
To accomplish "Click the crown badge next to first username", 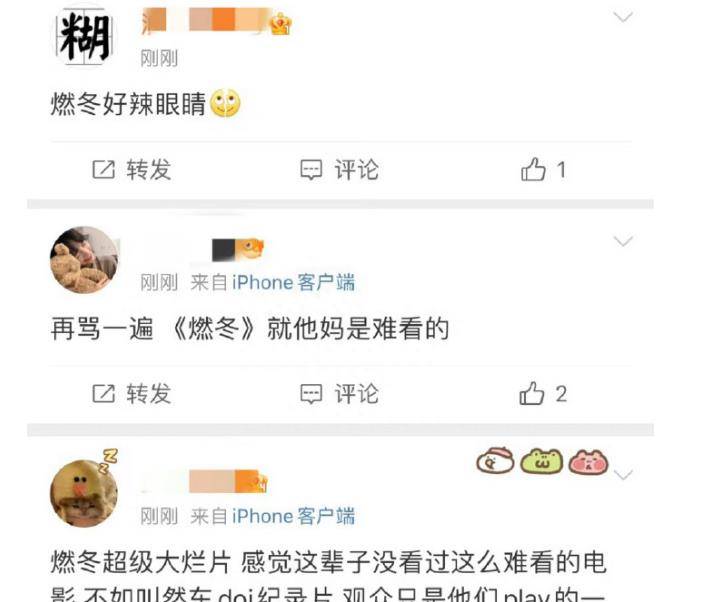I will (280, 25).
